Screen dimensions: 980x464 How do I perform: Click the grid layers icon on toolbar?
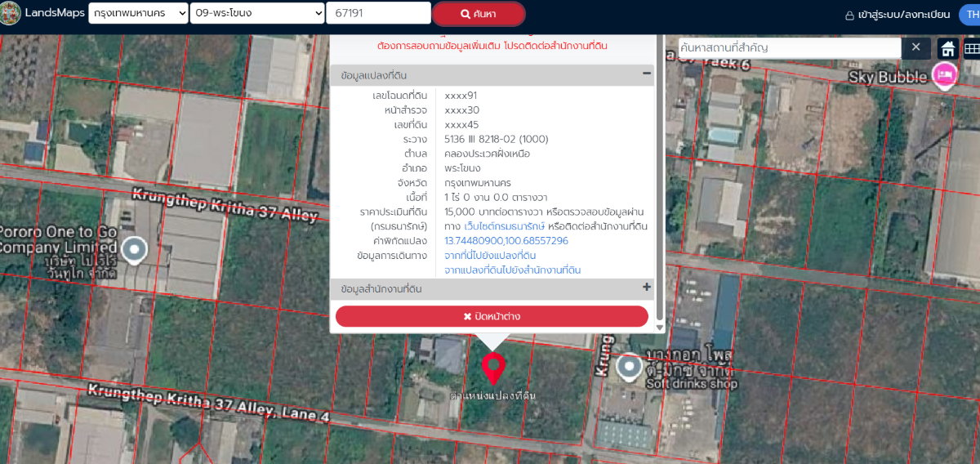(x=970, y=48)
